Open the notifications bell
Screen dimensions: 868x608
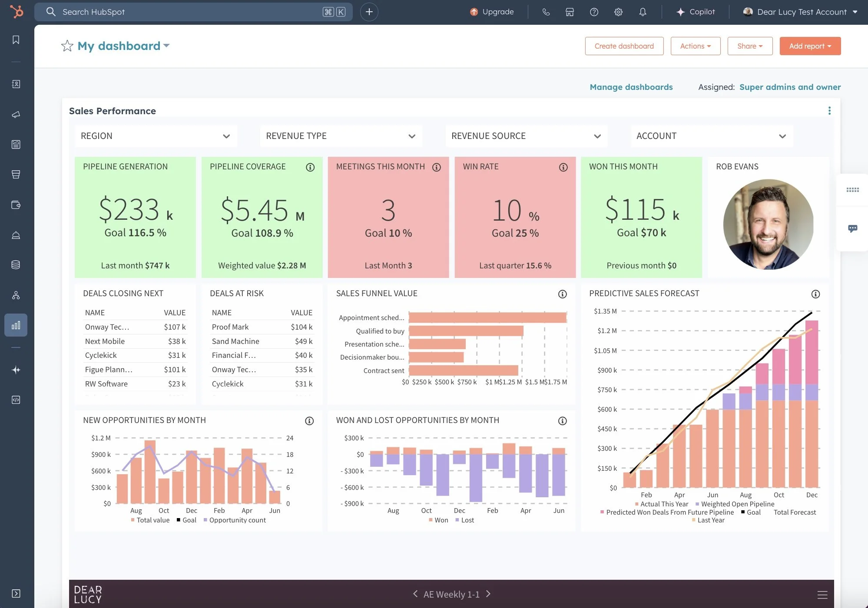[x=643, y=12]
